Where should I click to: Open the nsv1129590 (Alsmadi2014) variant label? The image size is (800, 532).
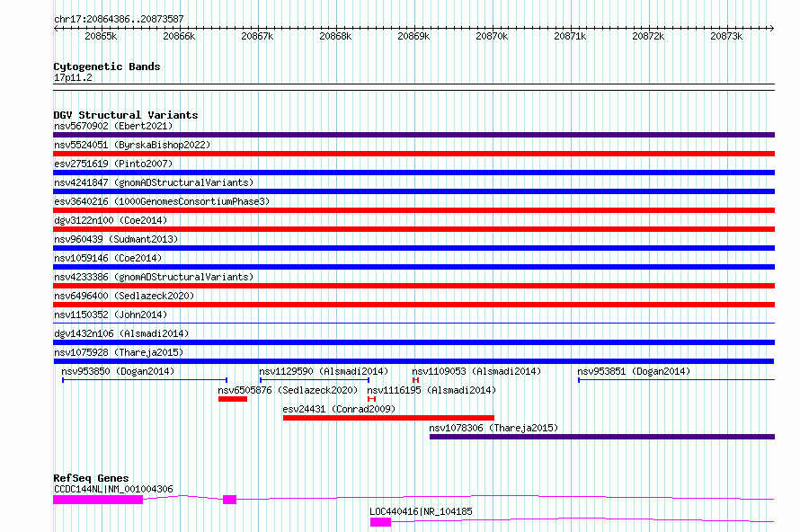click(324, 371)
